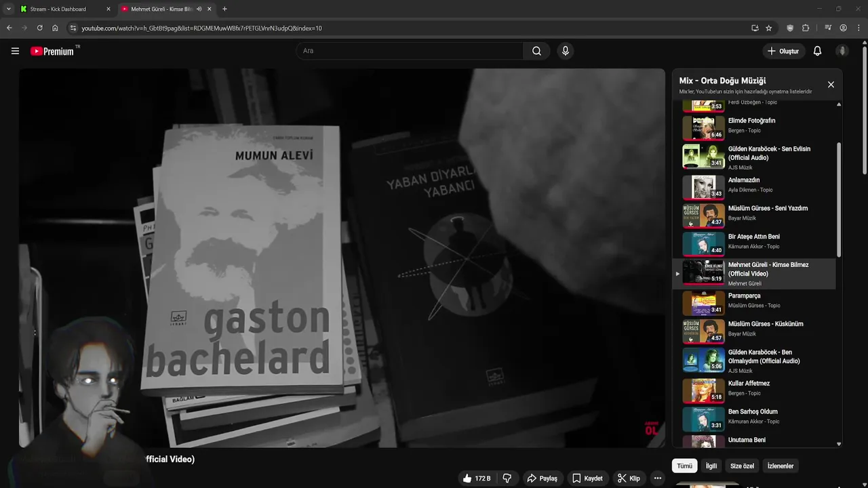Open the YouTube account avatar menu
The height and width of the screenshot is (488, 868).
pos(842,51)
